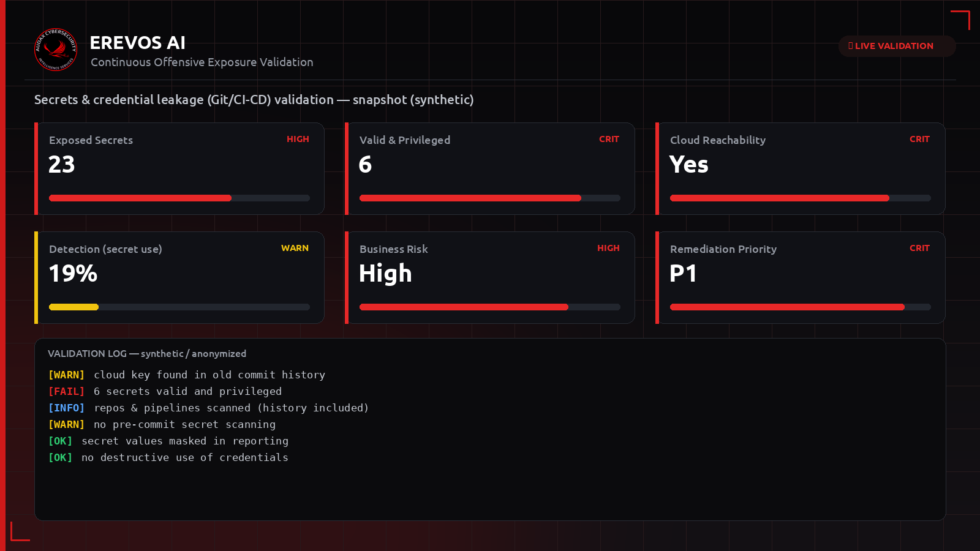Click the [INFO] tag in the log
The image size is (980, 551).
[x=66, y=408]
